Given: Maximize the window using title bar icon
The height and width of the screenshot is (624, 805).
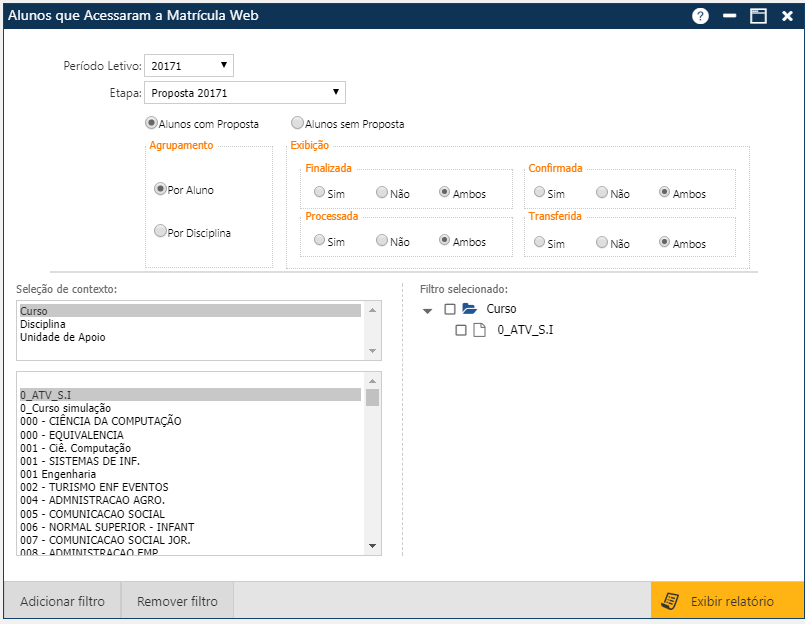Looking at the screenshot, I should (758, 16).
